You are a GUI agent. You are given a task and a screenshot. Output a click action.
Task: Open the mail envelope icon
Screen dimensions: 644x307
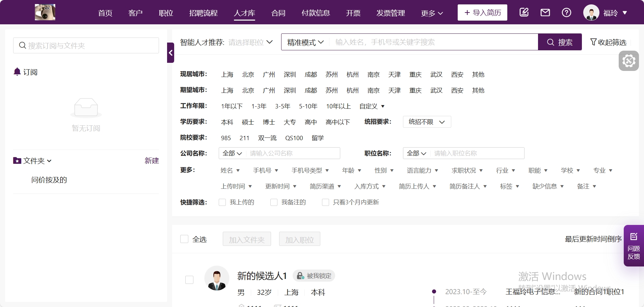[545, 12]
